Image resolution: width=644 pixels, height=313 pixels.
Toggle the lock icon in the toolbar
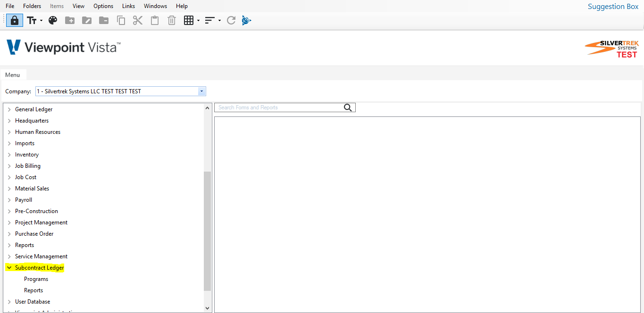tap(15, 20)
